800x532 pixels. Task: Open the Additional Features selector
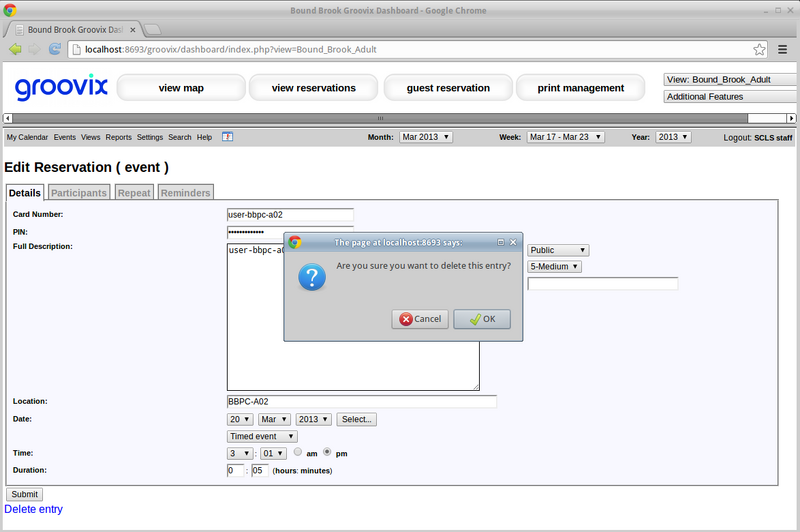[731, 96]
